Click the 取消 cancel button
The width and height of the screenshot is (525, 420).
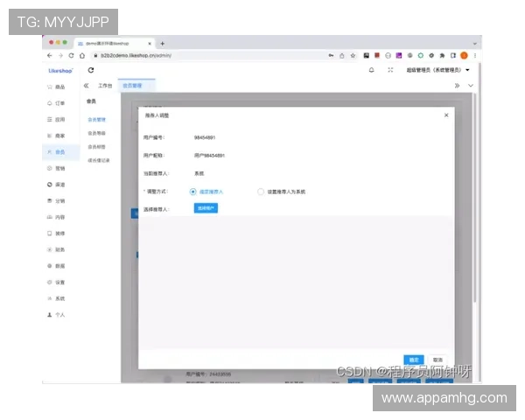tap(437, 360)
